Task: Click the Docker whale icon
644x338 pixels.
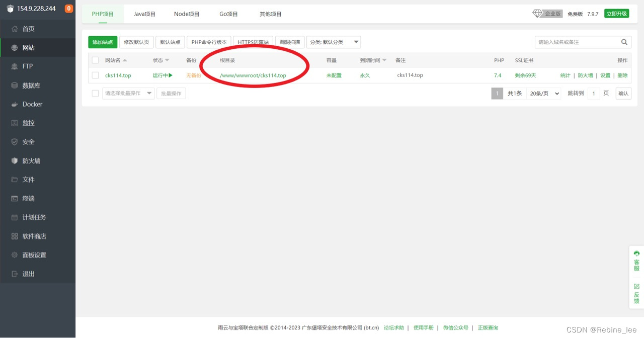Action: point(15,104)
